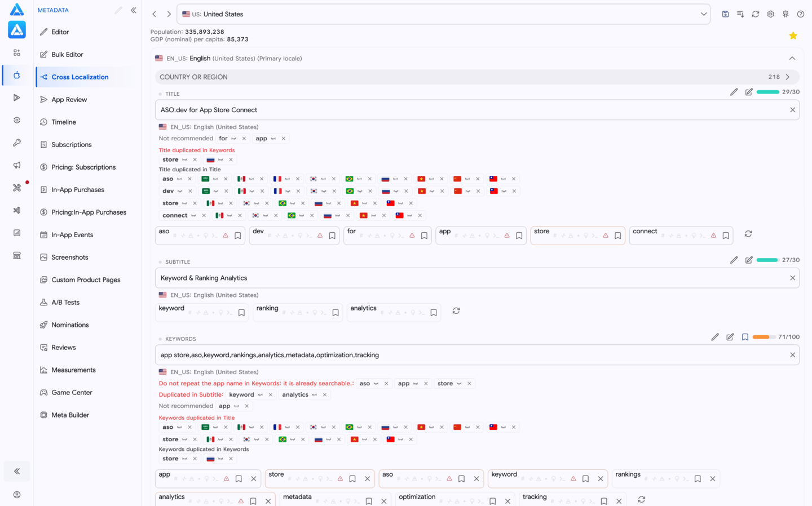Click the Title field bulk edit icon

[749, 92]
